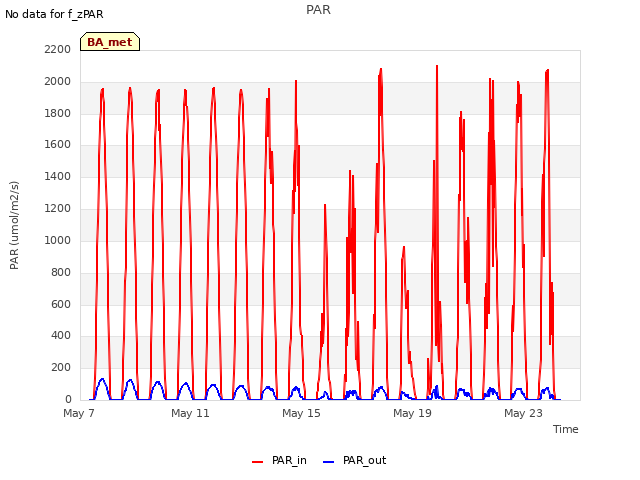Click the PAR (umol/m2/s) y-axis label
Viewport: 640px width, 480px height.
coord(14,225)
